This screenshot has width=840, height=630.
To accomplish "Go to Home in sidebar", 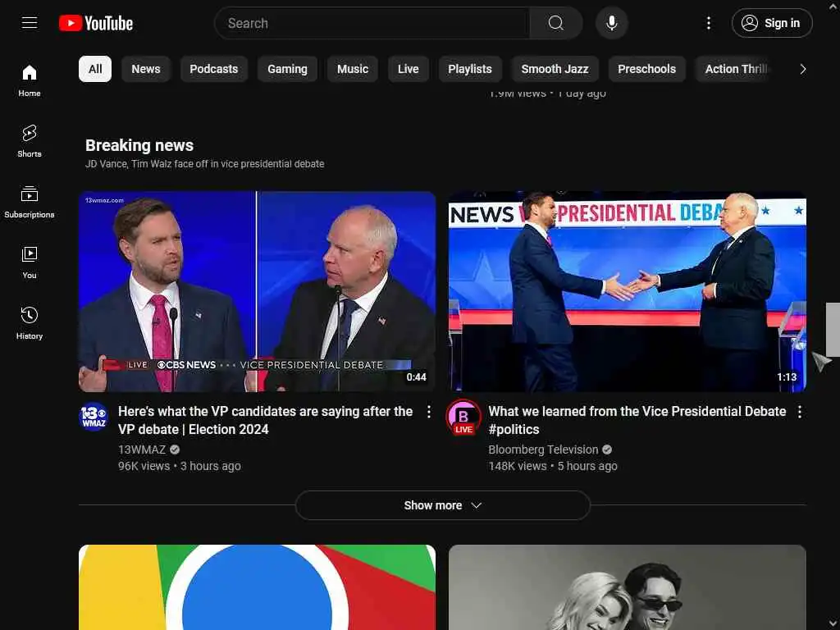I will [x=30, y=80].
